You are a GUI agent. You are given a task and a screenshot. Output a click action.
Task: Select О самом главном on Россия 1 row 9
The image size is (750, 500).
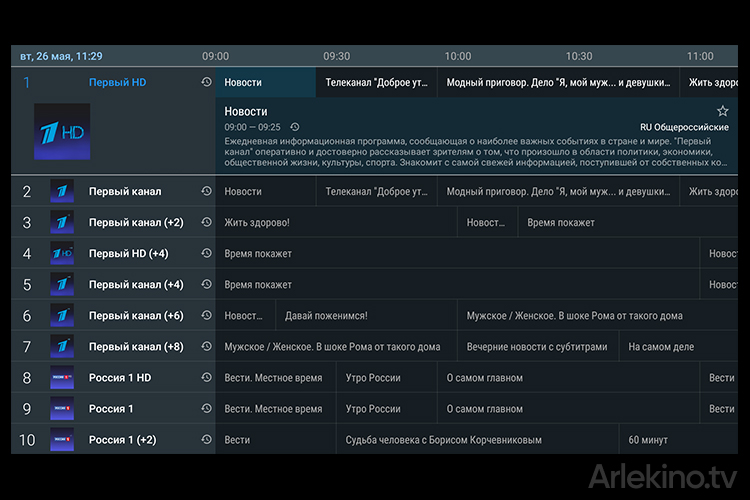point(568,409)
